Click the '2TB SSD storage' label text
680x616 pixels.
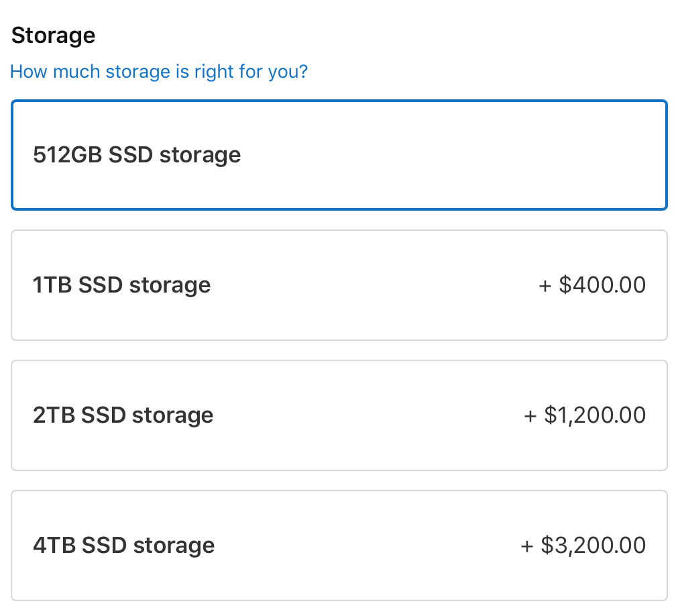coord(123,415)
